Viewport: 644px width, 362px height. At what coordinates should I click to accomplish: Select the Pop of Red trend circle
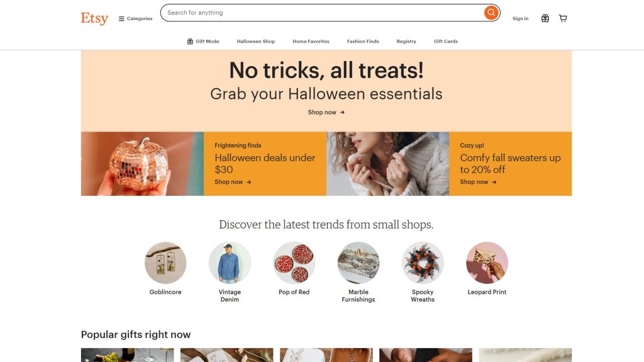(294, 263)
